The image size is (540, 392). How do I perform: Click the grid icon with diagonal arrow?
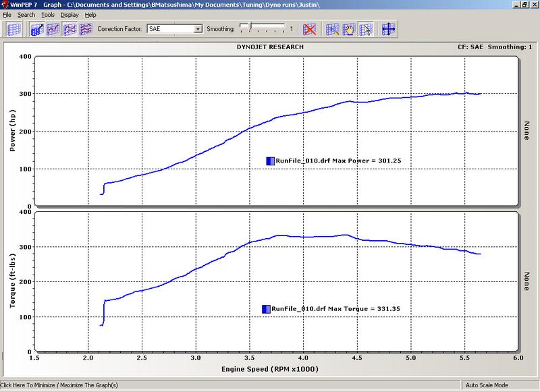[36, 29]
